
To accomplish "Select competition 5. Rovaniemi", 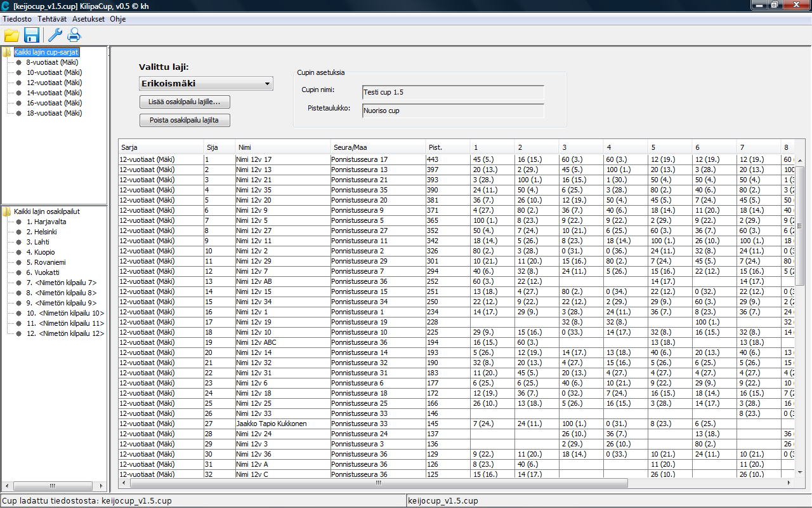I will pos(46,262).
